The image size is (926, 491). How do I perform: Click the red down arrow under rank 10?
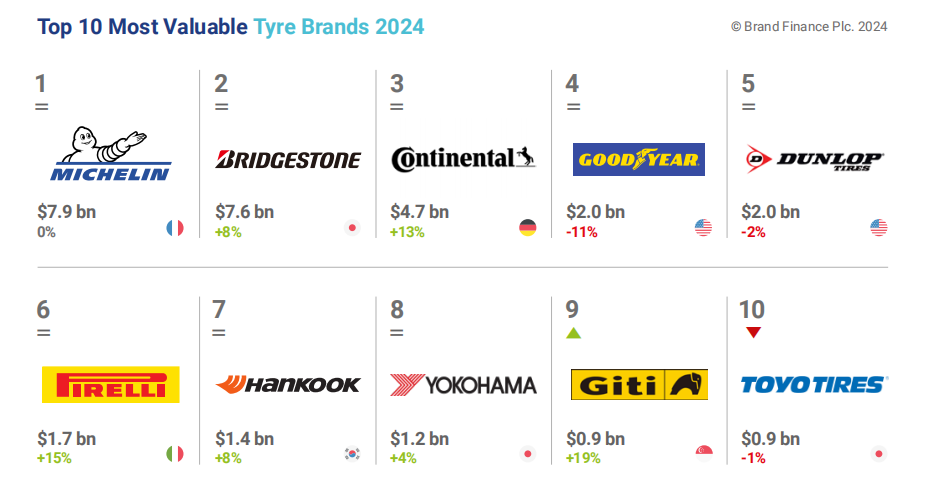(753, 333)
